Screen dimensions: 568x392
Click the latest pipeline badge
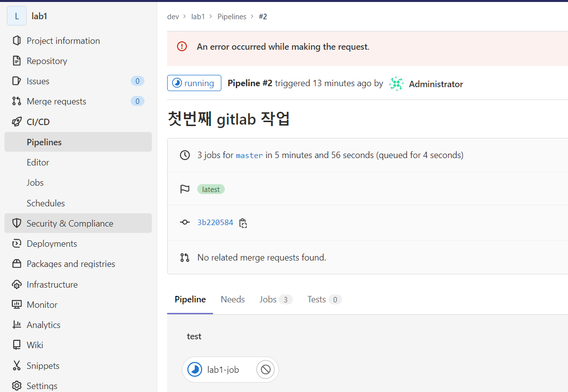pyautogui.click(x=211, y=189)
